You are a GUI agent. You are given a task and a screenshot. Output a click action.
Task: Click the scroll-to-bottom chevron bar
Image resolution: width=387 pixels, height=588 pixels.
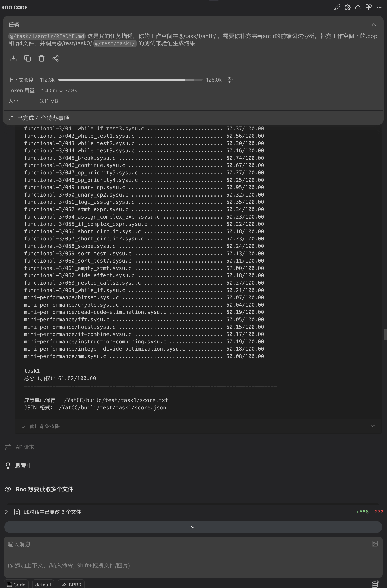coord(193,527)
